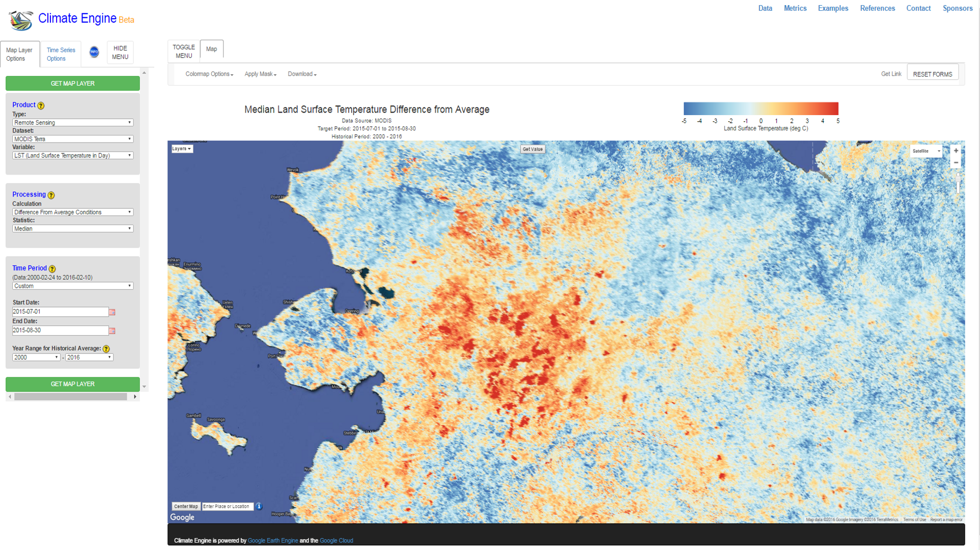Click the Climate Engine logo icon
This screenshot has width=980, height=550.
21,20
